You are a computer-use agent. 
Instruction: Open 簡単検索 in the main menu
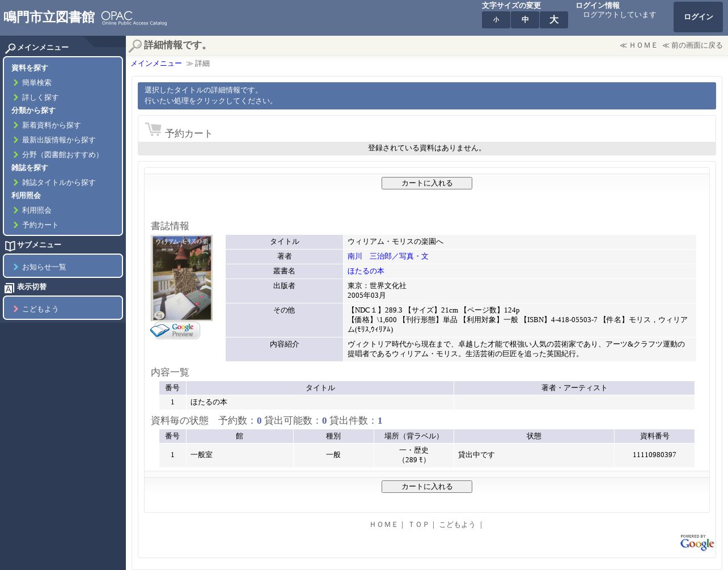tap(37, 83)
